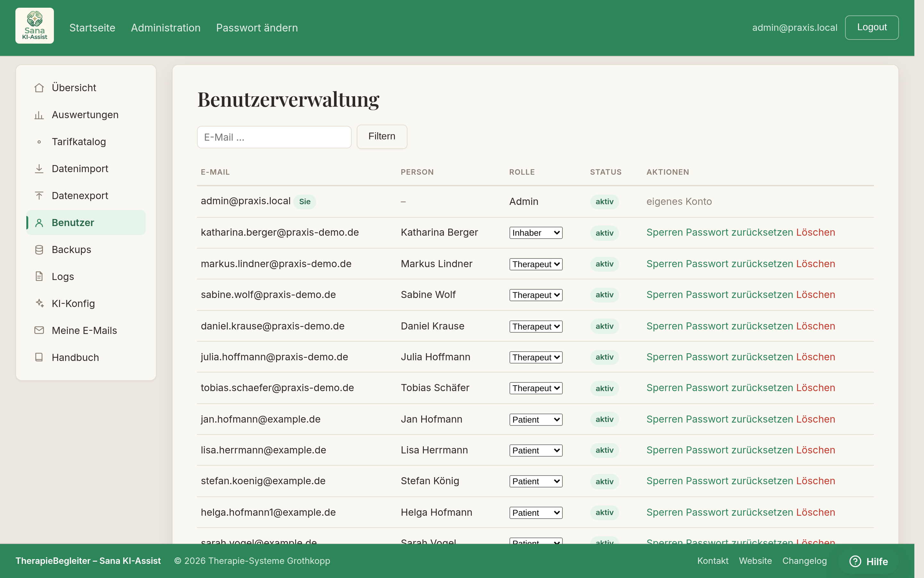Viewport: 924px width, 578px height.
Task: Open the Changelog footer link
Action: click(805, 561)
